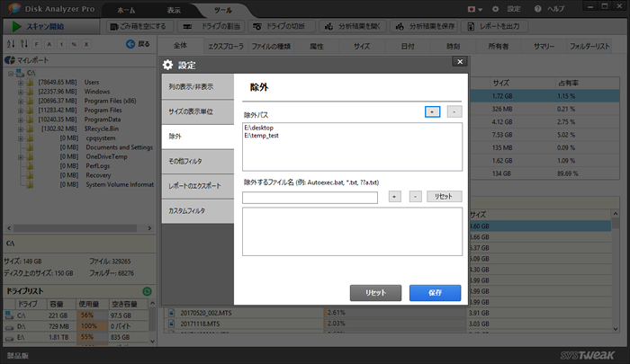
Task: Switch to the 表示 tab
Action: 174,11
